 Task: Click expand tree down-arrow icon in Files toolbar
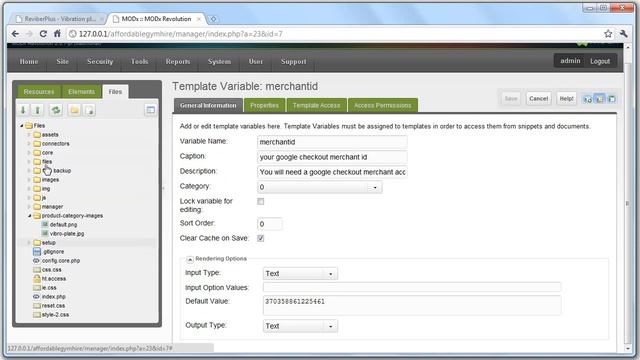click(x=23, y=110)
